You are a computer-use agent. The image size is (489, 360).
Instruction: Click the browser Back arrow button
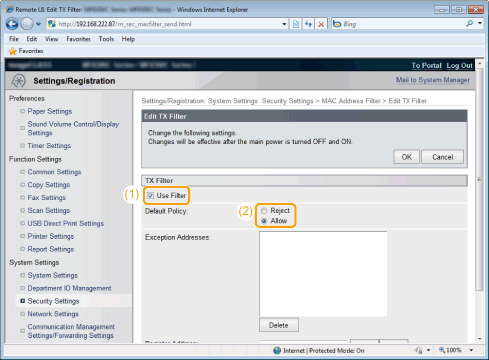[x=12, y=24]
